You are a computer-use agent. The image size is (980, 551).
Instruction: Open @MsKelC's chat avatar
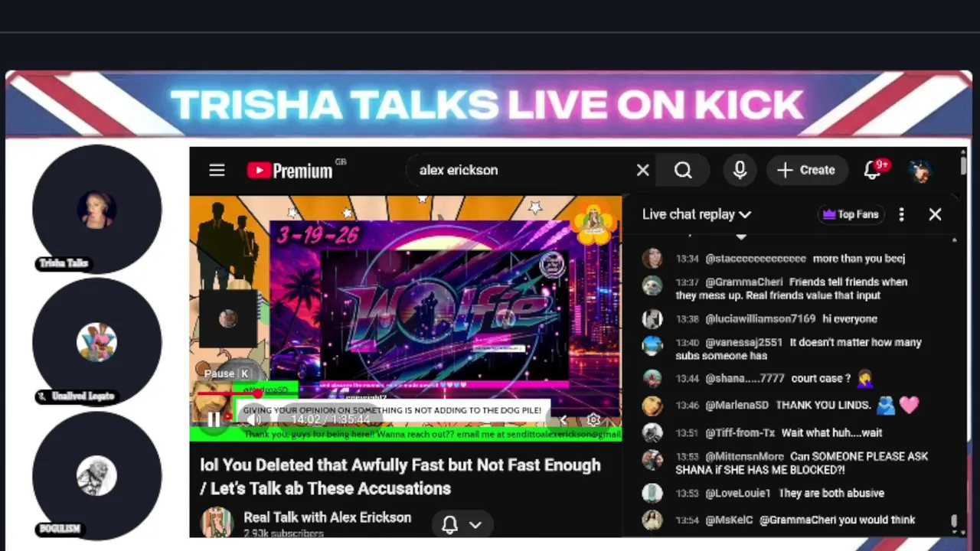[x=652, y=520]
